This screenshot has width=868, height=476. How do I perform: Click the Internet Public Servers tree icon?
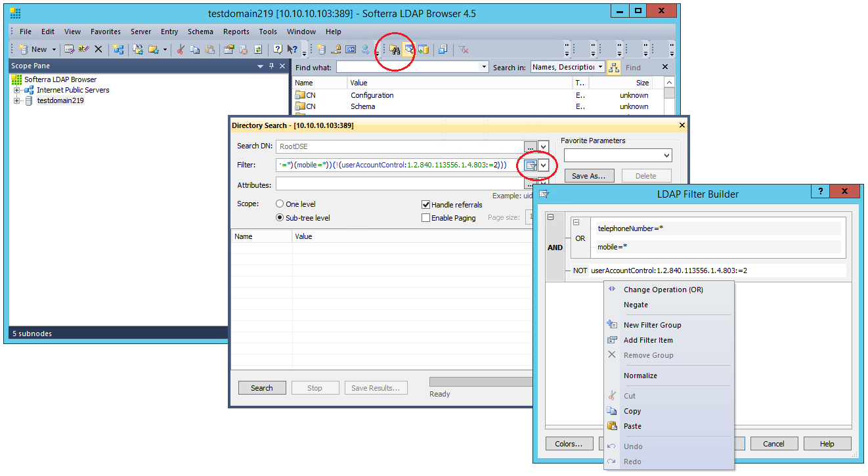pyautogui.click(x=29, y=90)
